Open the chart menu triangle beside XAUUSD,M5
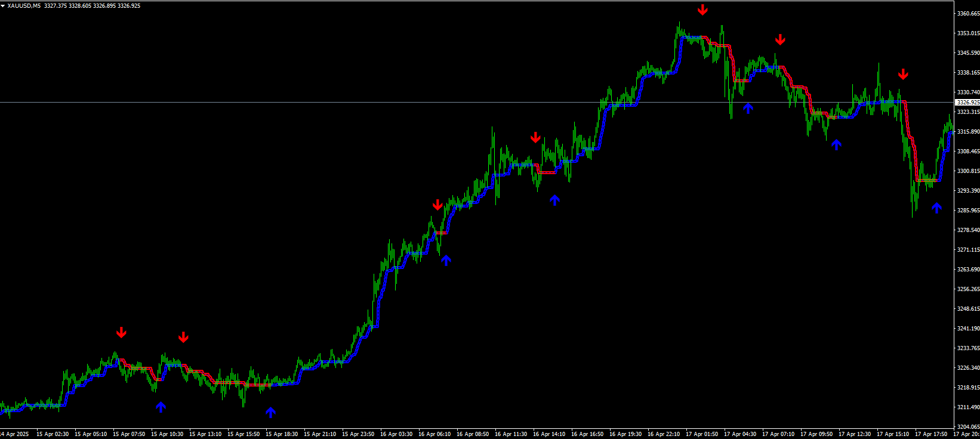 point(3,6)
